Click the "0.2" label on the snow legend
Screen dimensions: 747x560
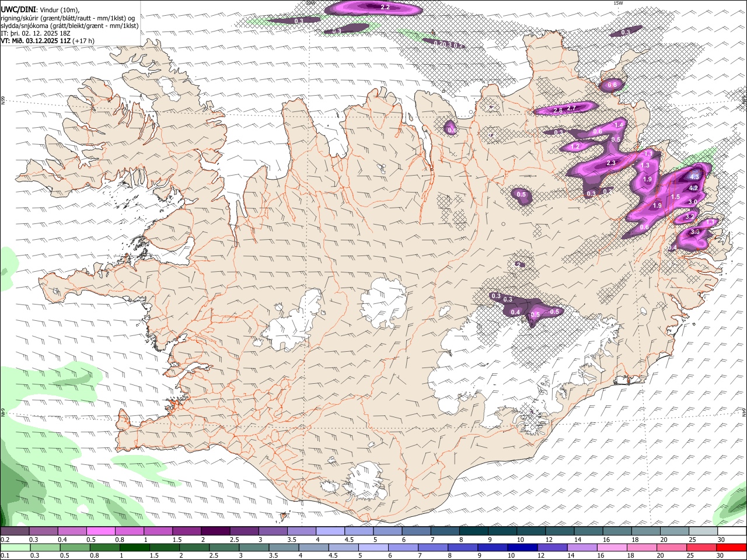pyautogui.click(x=4, y=540)
